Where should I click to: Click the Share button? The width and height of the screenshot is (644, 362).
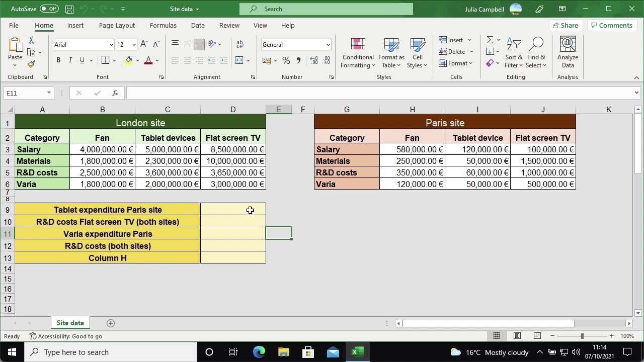coord(565,25)
